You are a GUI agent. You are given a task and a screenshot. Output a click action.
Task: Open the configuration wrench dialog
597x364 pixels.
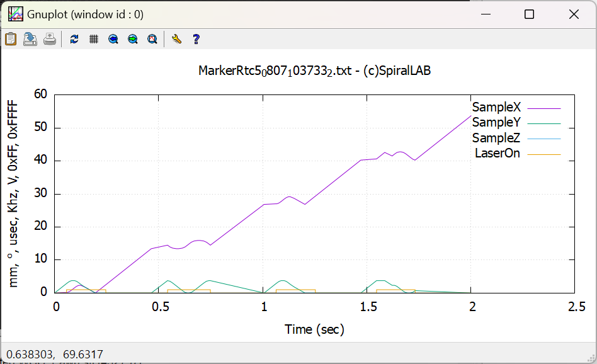point(177,39)
